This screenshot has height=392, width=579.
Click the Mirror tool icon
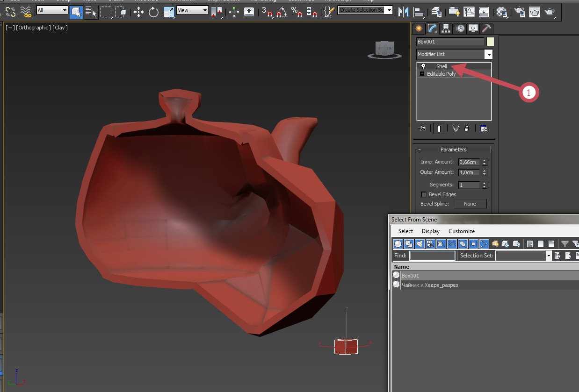pyautogui.click(x=403, y=12)
